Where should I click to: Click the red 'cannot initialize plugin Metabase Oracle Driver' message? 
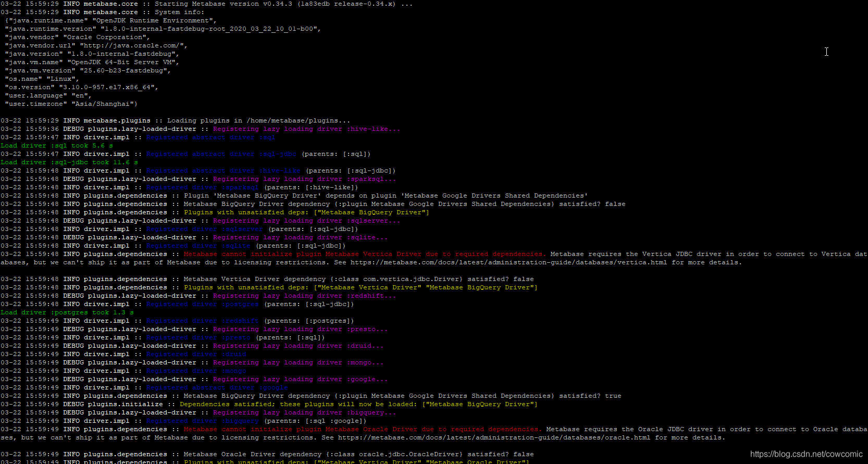(363, 429)
